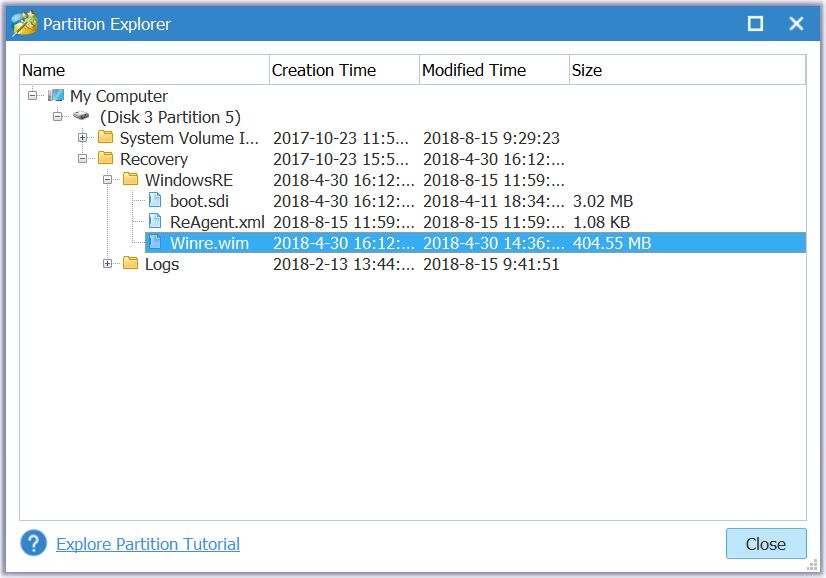The image size is (826, 578).
Task: Click the System Volume Information folder icon
Action: tap(105, 137)
